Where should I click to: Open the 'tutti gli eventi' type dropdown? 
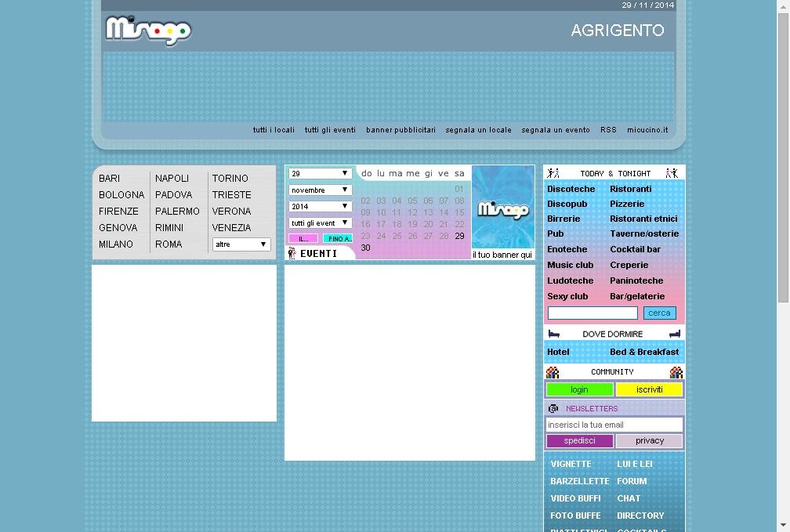[320, 223]
